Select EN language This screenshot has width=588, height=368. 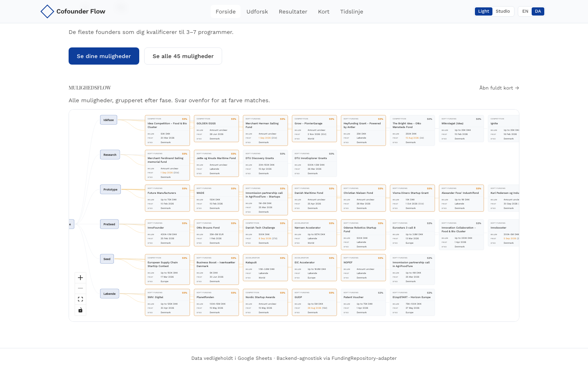pos(525,11)
